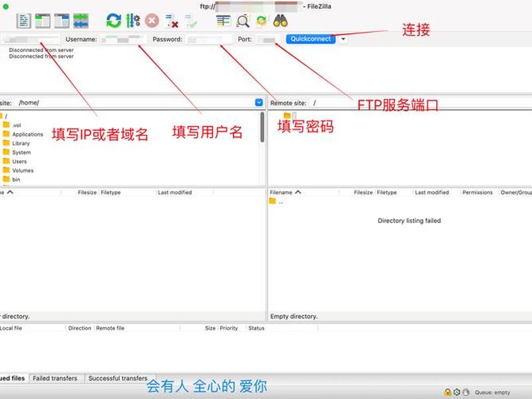
Task: Select the Library folder
Action: (x=21, y=143)
